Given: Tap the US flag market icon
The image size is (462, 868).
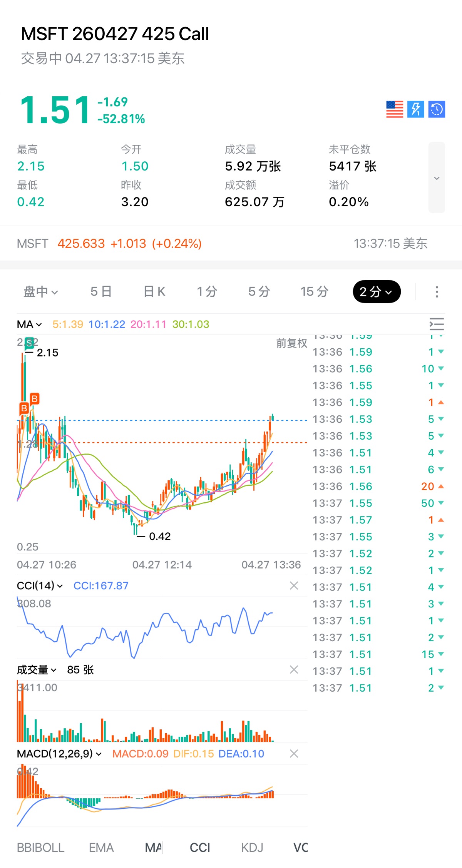Looking at the screenshot, I should [x=395, y=109].
